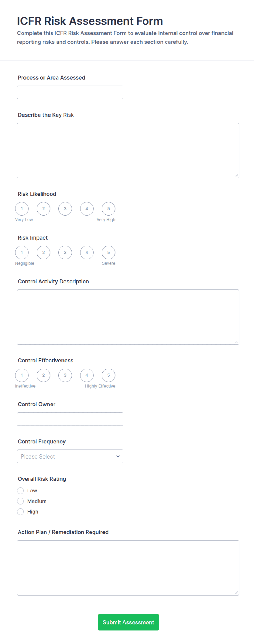
Task: Click into Describe the Key Risk textarea
Action: [128, 150]
